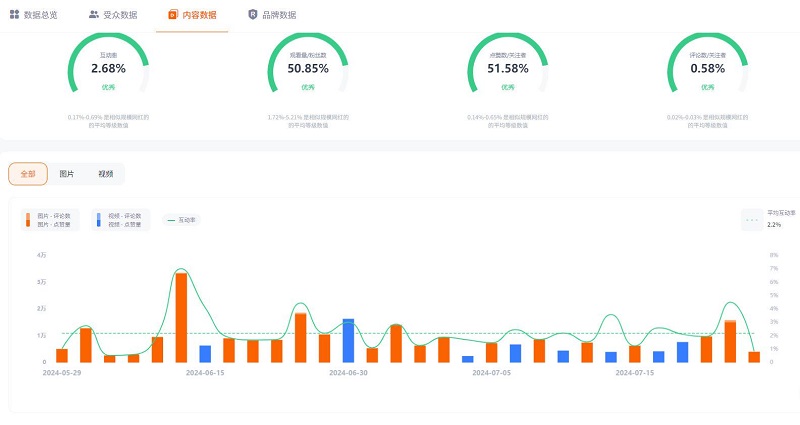Click the 互动率 2.68% gauge
The width and height of the screenshot is (800, 425).
point(108,69)
